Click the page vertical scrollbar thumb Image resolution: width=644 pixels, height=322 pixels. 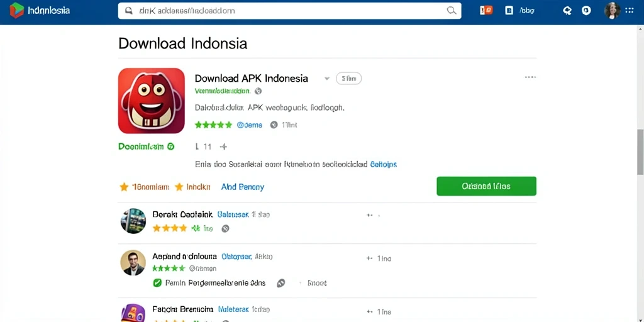640,152
